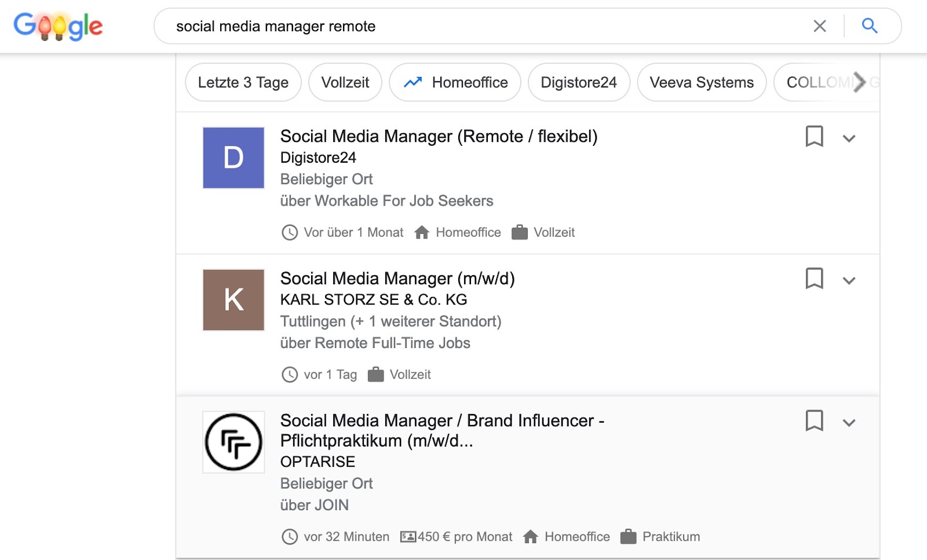The image size is (927, 560).
Task: Click trending arrow icon in Homeoffice chip
Action: pos(413,82)
